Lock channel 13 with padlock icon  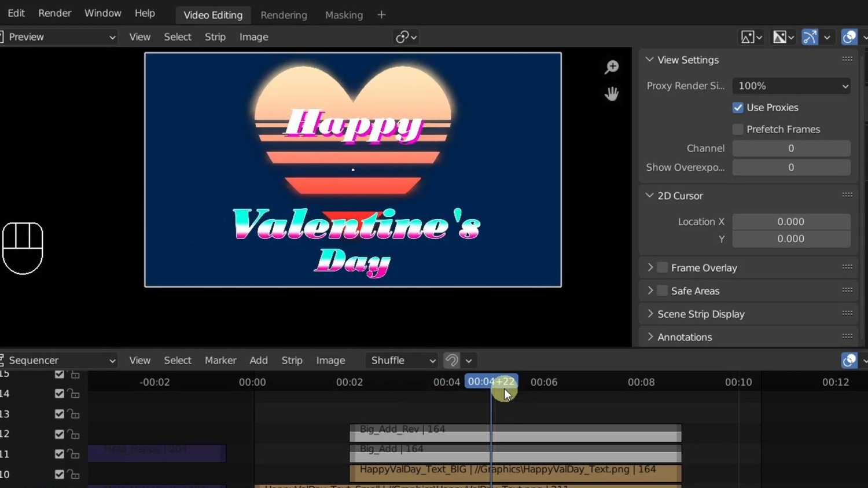pos(74,414)
